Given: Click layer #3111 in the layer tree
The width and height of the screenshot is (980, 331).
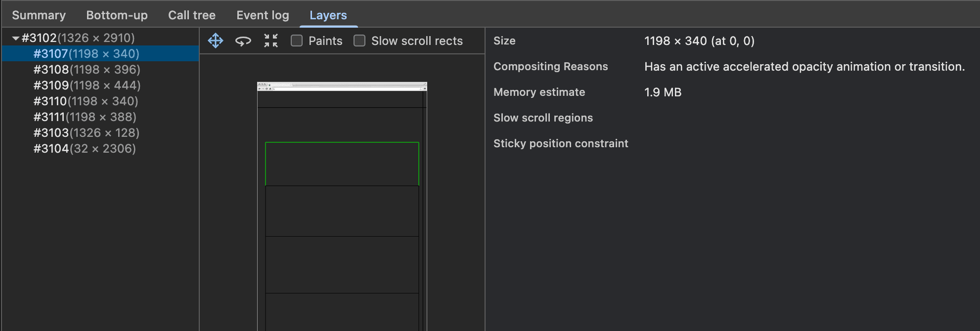Looking at the screenshot, I should click(x=85, y=117).
